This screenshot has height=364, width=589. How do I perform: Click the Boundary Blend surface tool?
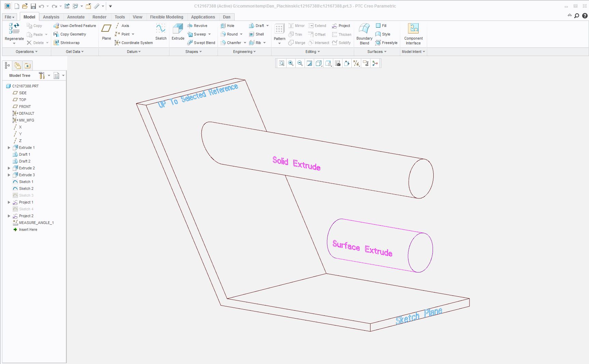click(x=364, y=33)
